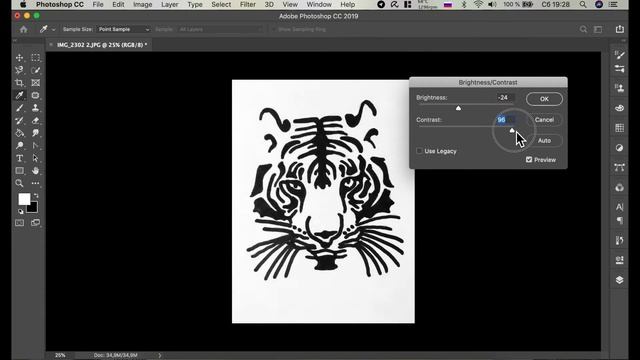
Task: Select the Rectangular Marquee tool
Action: (36, 58)
